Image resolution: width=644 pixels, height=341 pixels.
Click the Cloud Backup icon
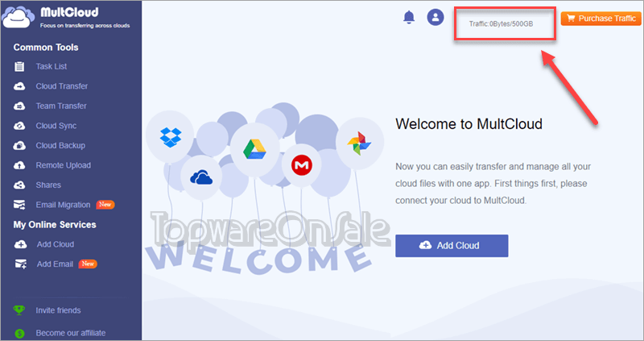pos(19,146)
